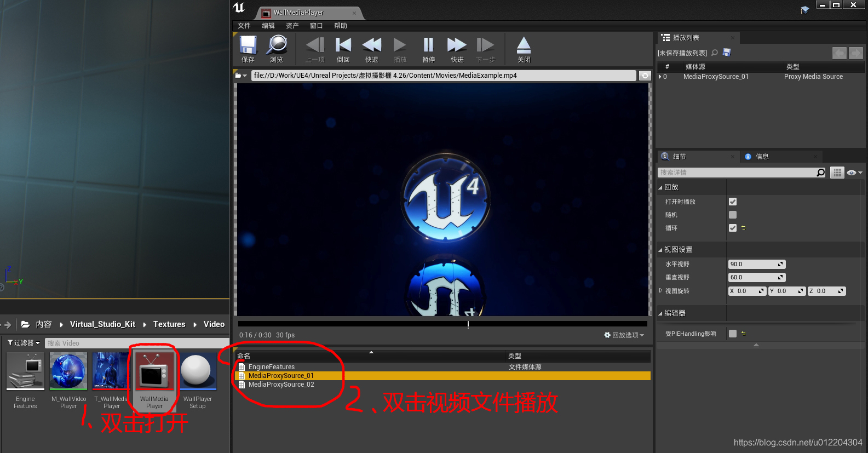
Task: Reset the 受PIEHandling影响 value to default
Action: coord(743,333)
